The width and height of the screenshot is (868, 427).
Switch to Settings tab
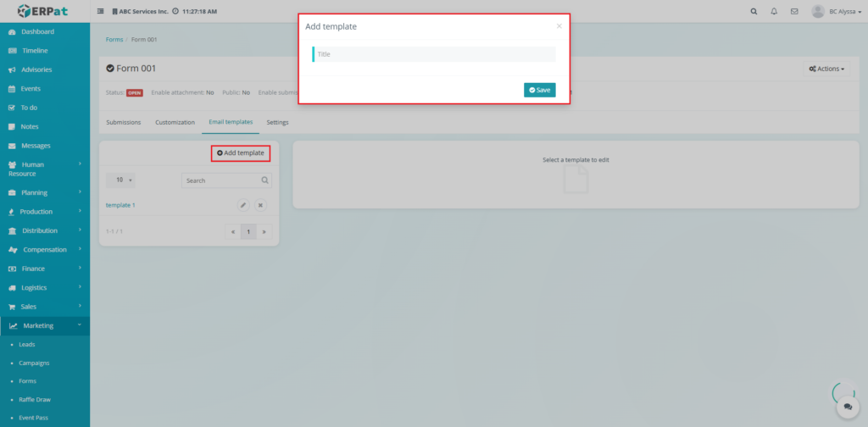[277, 122]
